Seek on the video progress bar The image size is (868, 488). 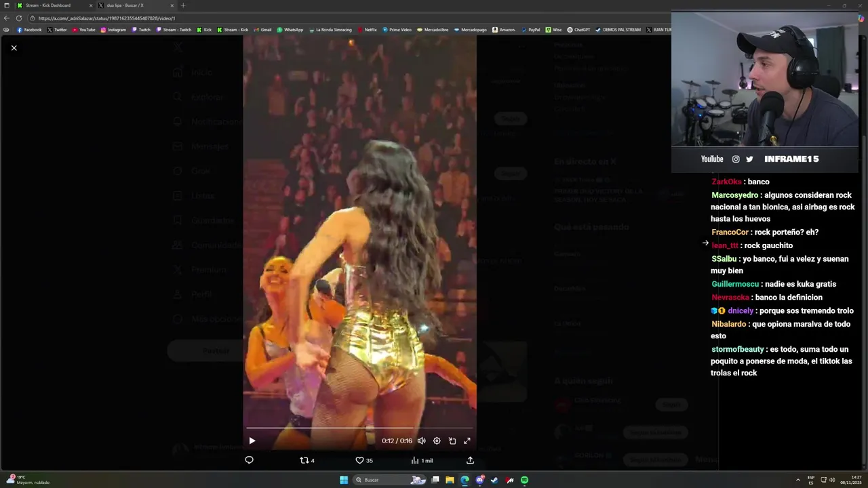click(359, 428)
